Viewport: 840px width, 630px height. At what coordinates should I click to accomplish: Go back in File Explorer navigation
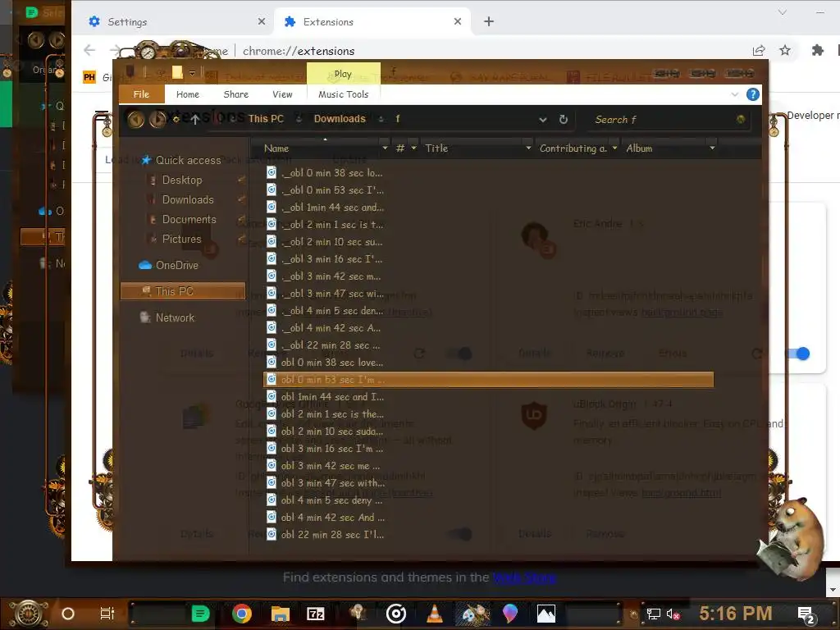135,119
